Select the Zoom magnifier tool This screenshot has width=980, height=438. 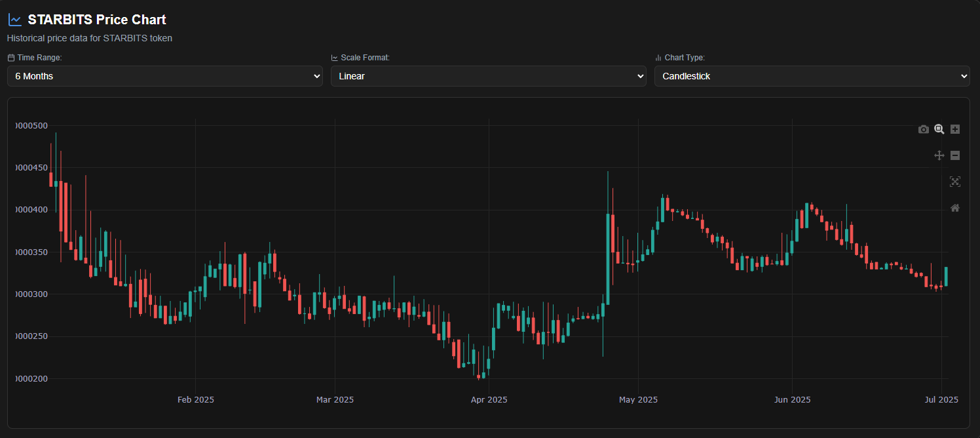point(939,129)
